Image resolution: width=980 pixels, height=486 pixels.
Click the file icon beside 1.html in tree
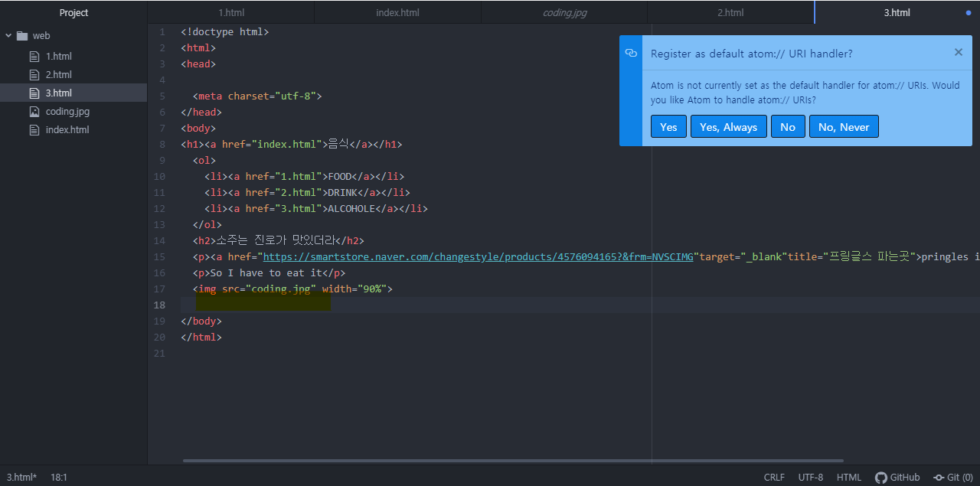coord(34,57)
